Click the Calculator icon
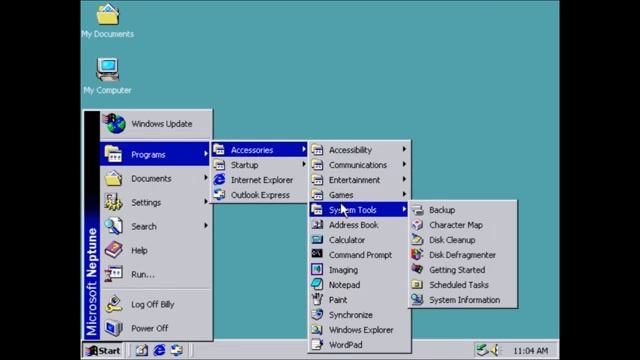 point(317,240)
